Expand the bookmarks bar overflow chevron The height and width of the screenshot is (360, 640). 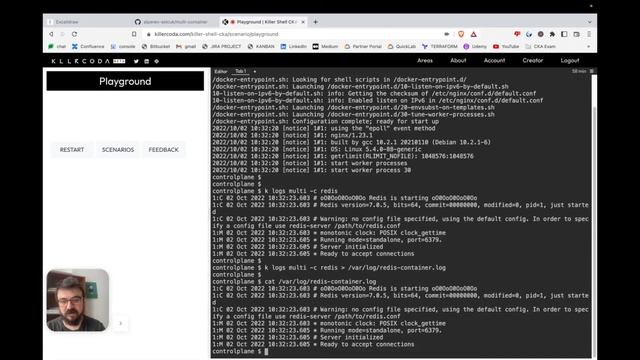589,47
